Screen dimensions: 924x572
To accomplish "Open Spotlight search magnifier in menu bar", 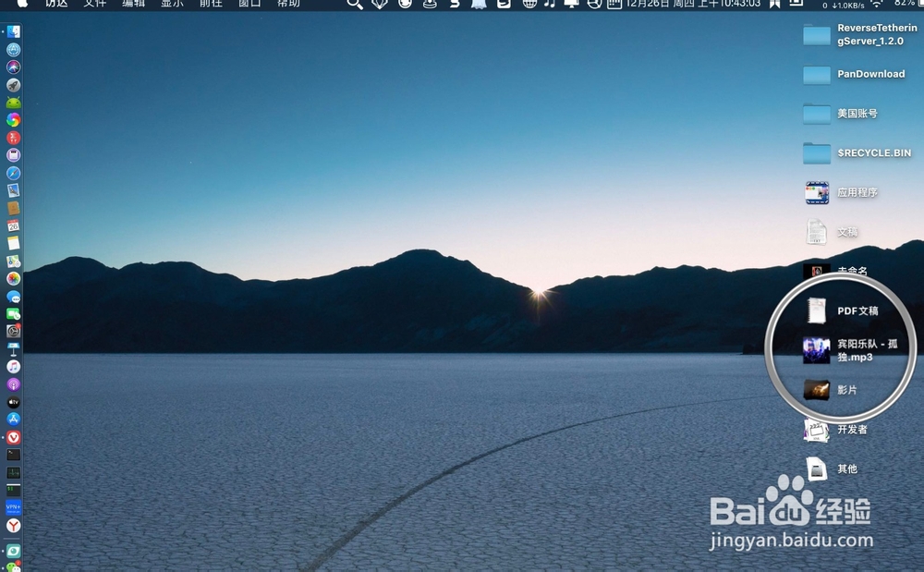I will pos(354,4).
